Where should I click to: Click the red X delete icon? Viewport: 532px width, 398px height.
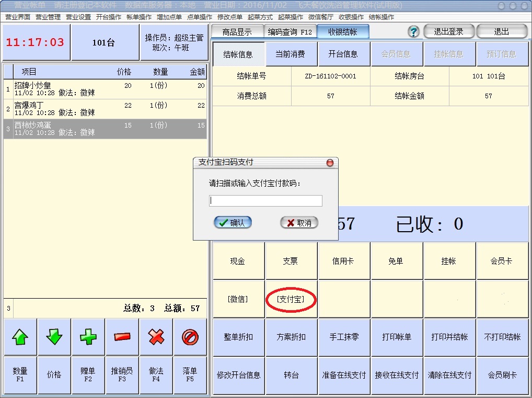156,337
